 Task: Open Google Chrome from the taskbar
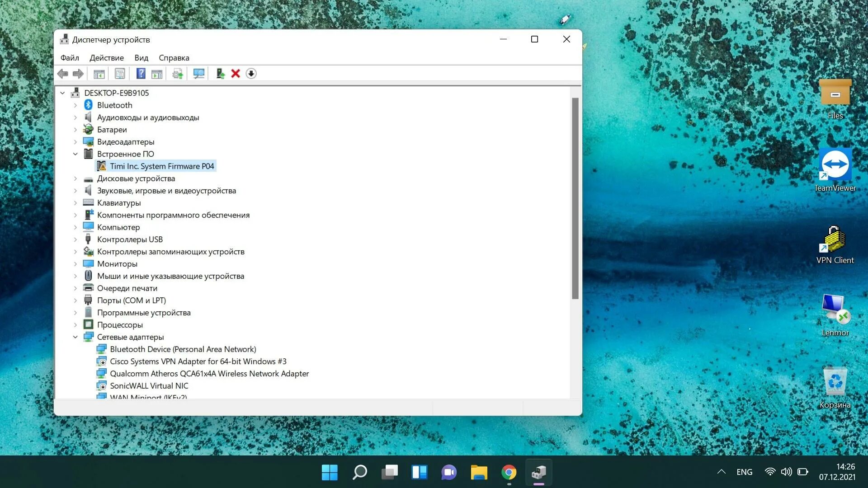[509, 473]
